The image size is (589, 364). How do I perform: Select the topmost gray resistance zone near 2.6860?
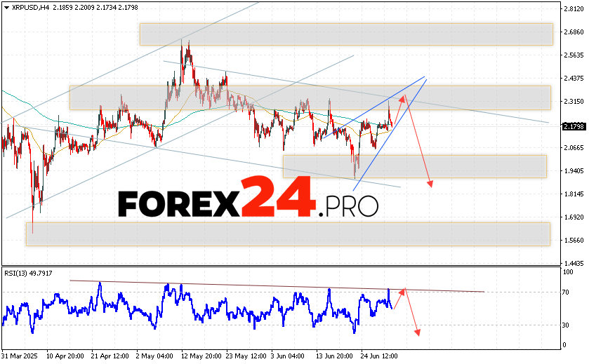point(346,34)
